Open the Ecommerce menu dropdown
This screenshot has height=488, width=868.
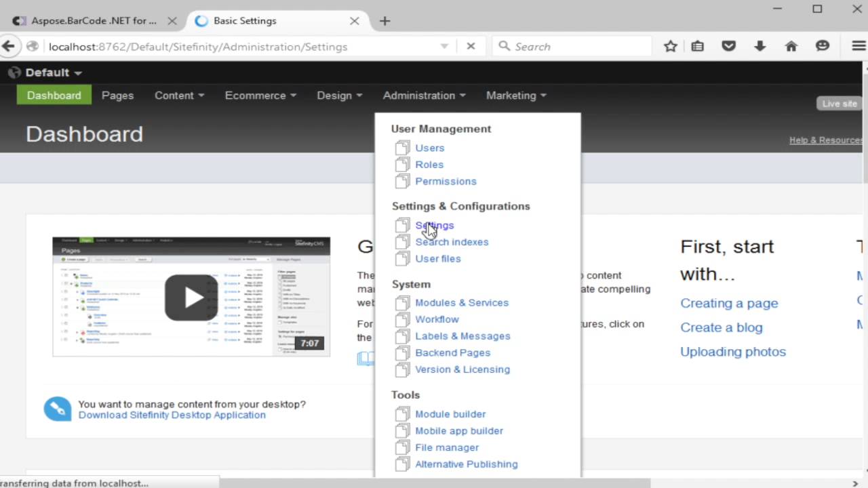pyautogui.click(x=260, y=96)
